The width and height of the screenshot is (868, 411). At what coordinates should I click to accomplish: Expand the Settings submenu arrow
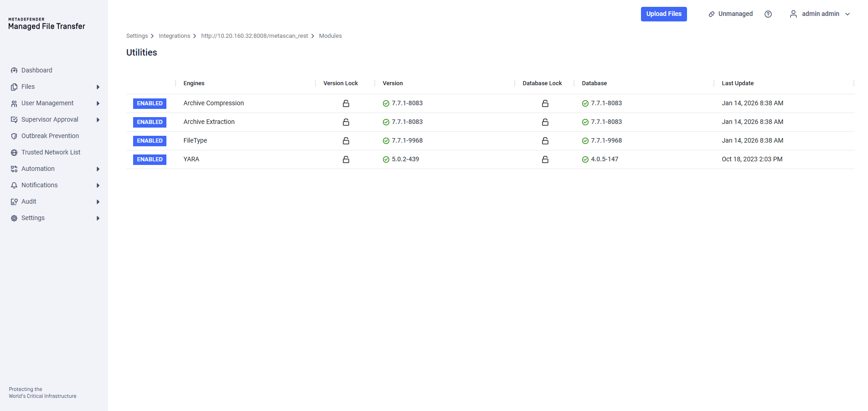98,218
